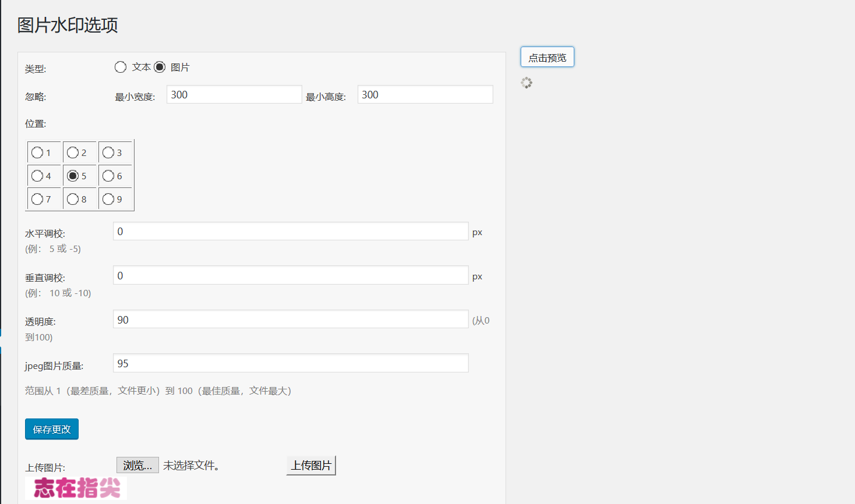The width and height of the screenshot is (855, 504).
Task: Choose watermark position 1
Action: tap(37, 152)
